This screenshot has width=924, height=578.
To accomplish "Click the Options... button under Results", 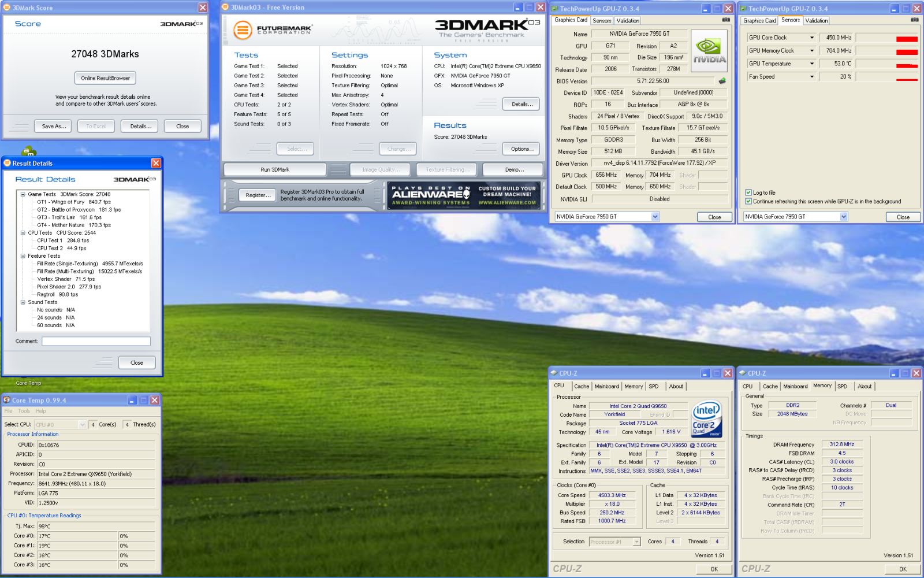I will 521,149.
